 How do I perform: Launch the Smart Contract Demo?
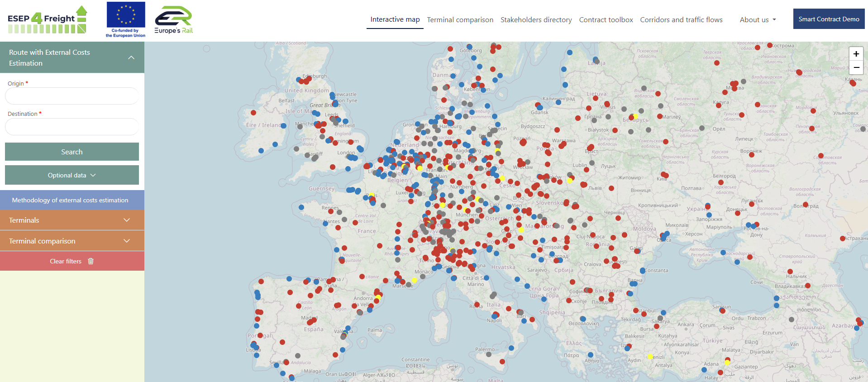coord(829,19)
